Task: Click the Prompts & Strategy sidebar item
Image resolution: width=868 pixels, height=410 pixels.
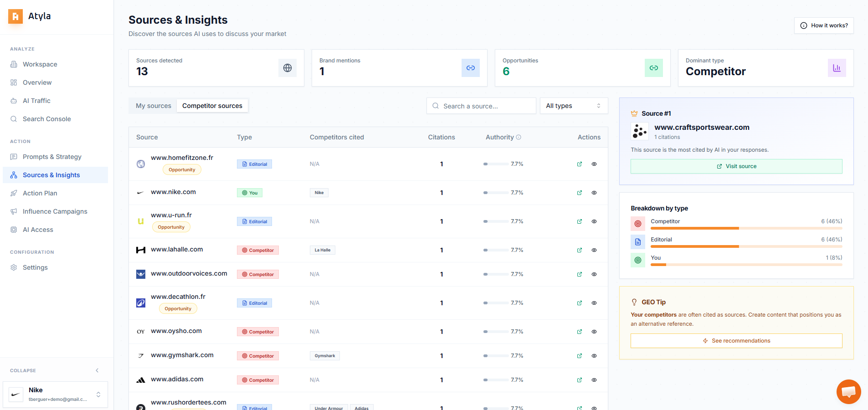Action: 51,157
